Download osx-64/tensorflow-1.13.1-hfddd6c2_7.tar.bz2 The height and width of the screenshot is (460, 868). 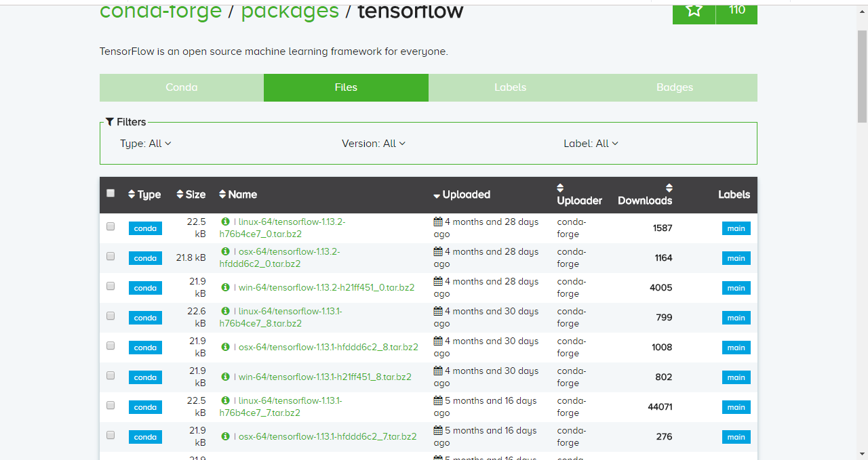click(x=328, y=436)
